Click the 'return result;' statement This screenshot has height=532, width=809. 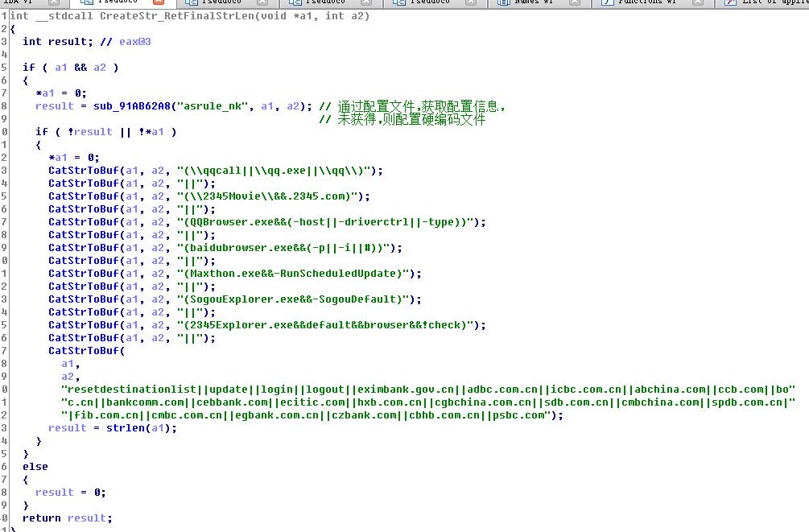(x=67, y=518)
